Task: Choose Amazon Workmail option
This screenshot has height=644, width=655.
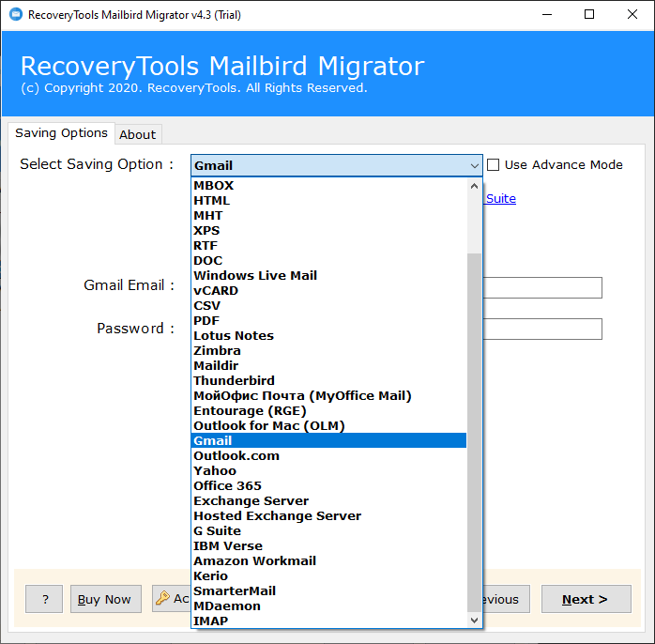Action: click(328, 561)
